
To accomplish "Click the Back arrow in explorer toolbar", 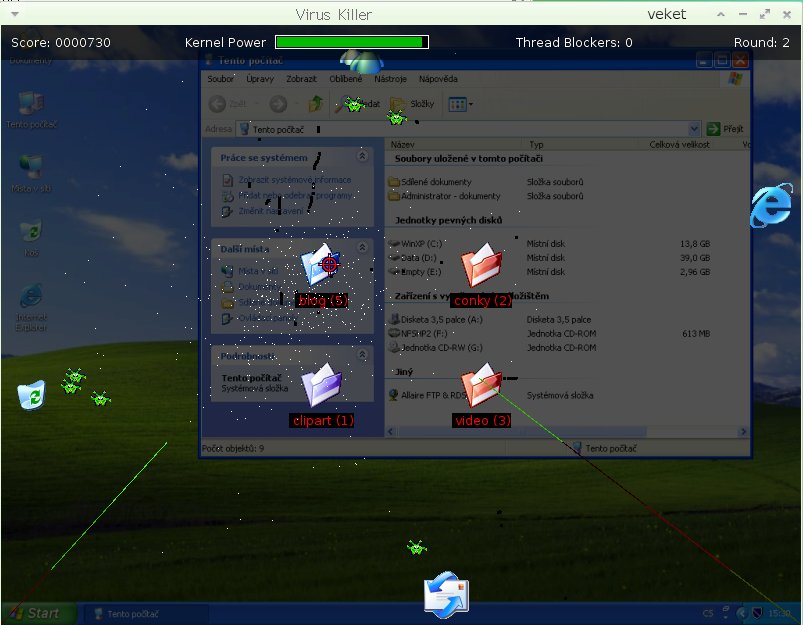I will 217,104.
